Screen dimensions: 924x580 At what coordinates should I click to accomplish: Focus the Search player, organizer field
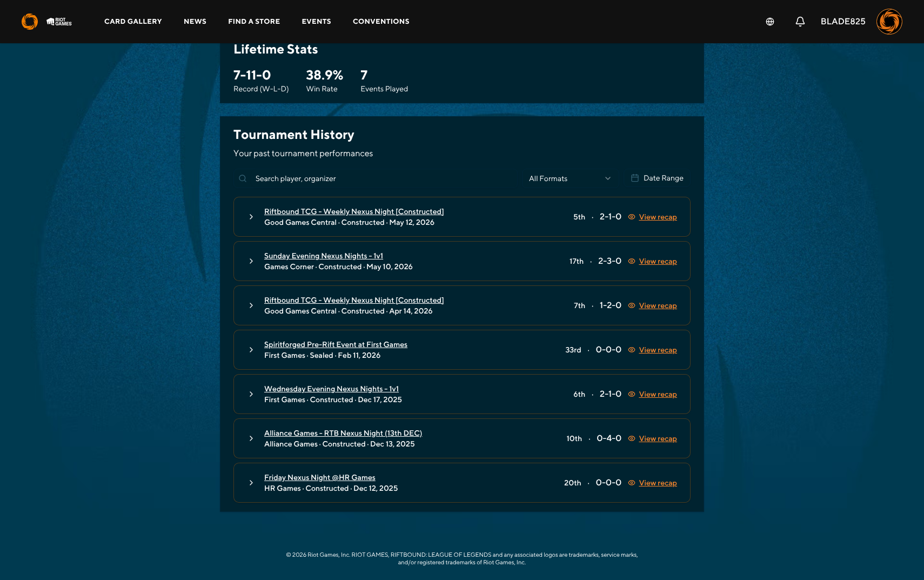click(376, 178)
